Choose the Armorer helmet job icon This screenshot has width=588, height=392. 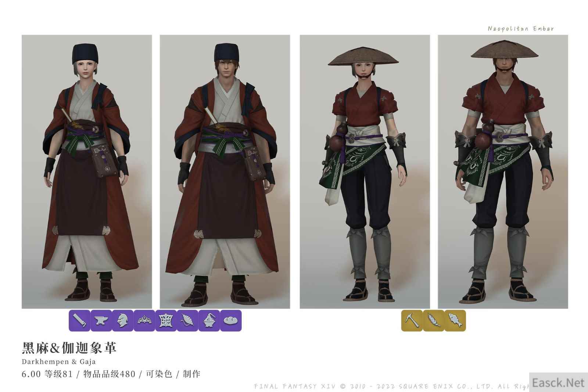point(123,320)
